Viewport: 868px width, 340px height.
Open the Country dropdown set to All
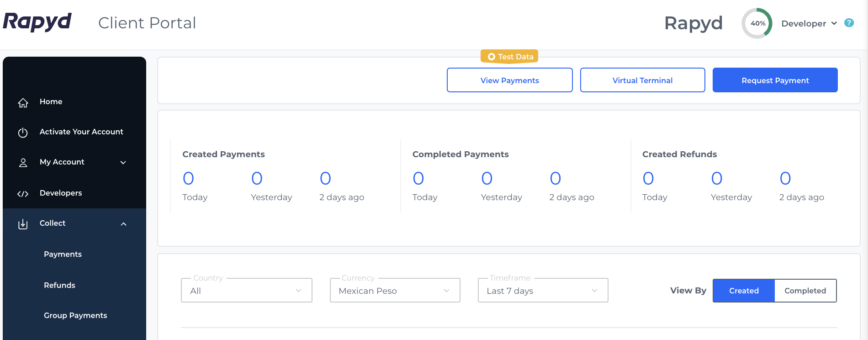(247, 291)
